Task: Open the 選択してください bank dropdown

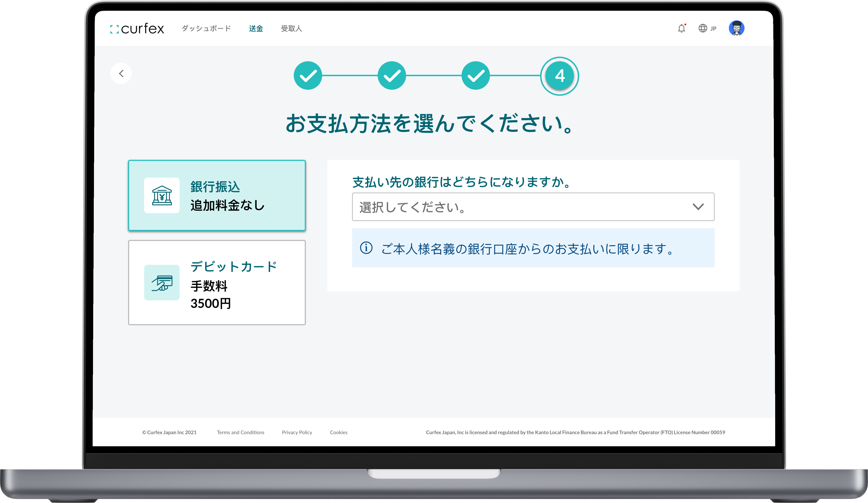Action: 517,207
